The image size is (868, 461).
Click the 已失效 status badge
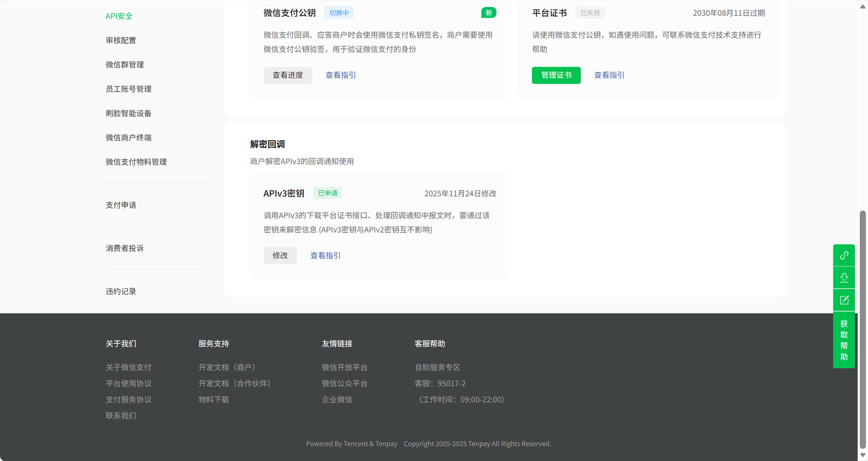point(590,13)
